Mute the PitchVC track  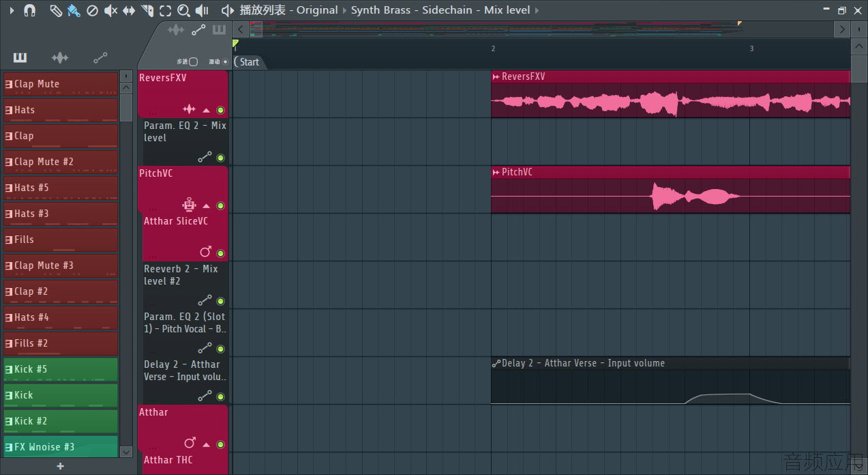[x=220, y=205]
